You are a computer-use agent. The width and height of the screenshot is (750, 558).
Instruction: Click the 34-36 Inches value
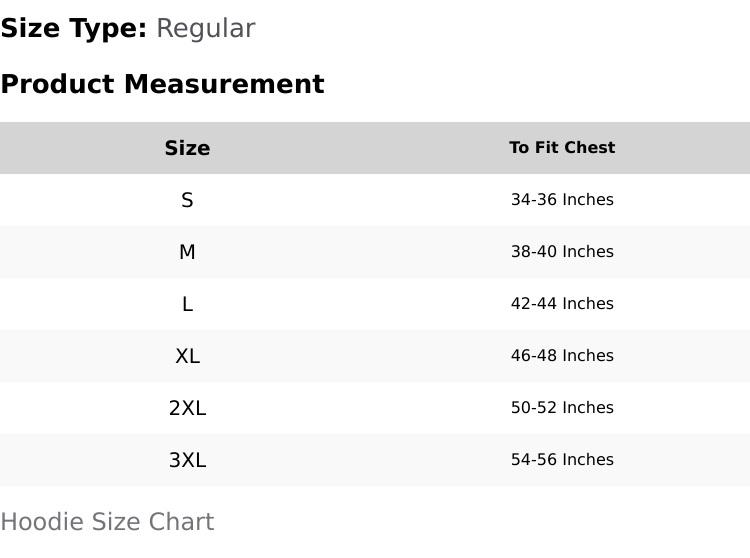pos(562,199)
